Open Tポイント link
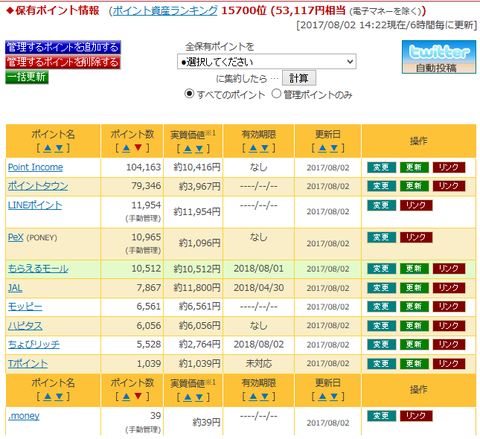 pos(28,364)
